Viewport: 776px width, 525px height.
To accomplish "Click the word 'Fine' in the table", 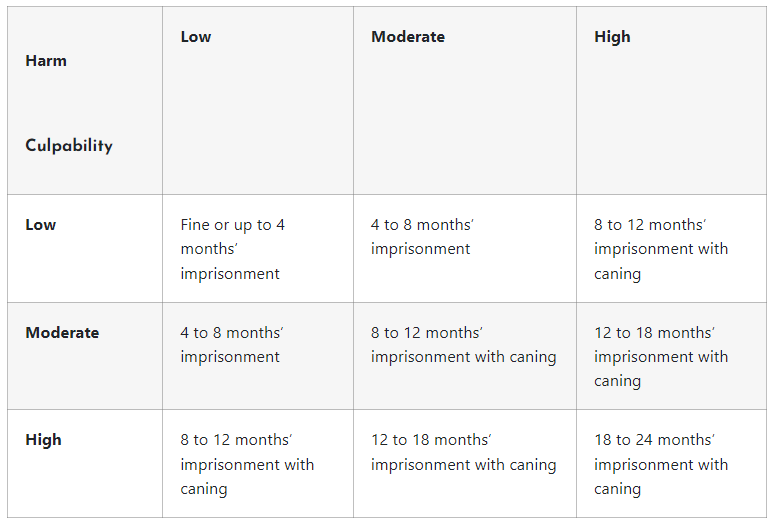I will (196, 225).
